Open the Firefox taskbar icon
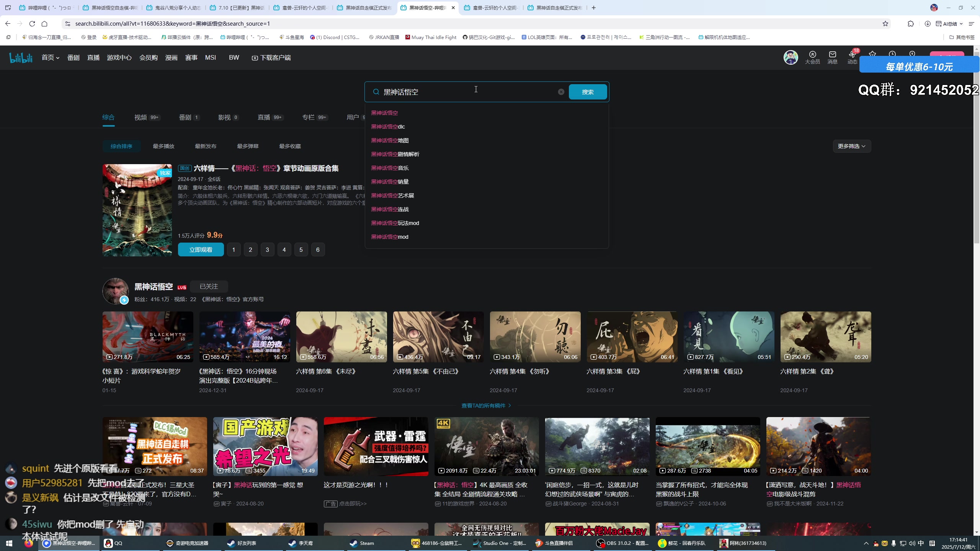 29,543
